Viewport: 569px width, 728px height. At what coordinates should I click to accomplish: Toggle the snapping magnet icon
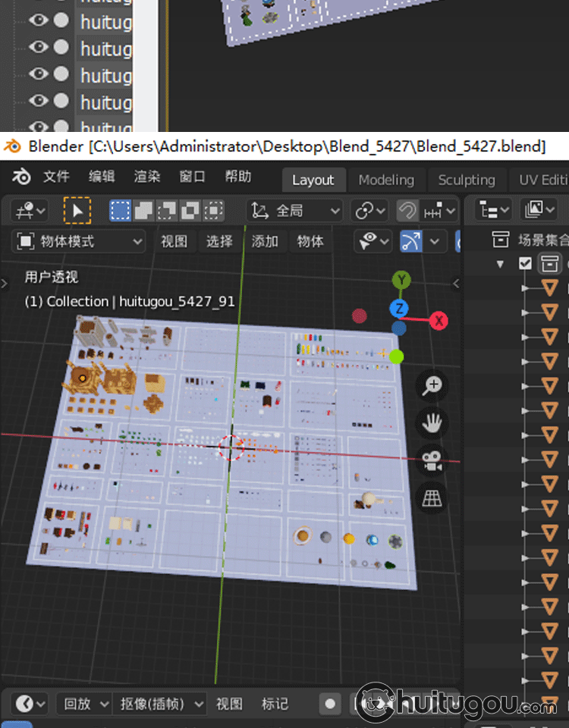pyautogui.click(x=407, y=210)
